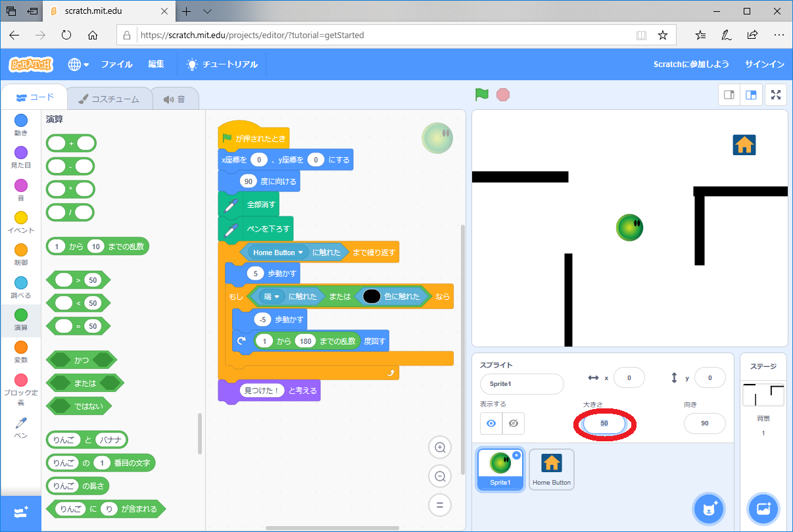Click the が押されたとき hat block
This screenshot has height=532, width=793.
click(x=253, y=138)
